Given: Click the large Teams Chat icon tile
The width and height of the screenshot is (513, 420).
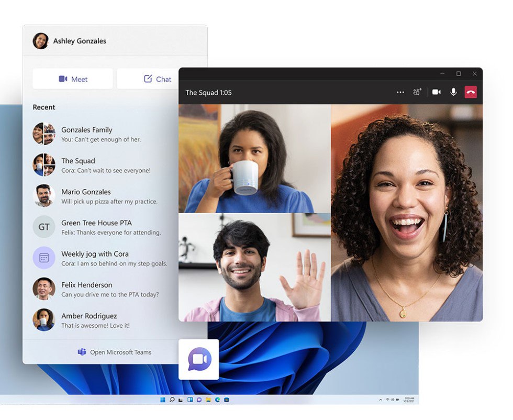Looking at the screenshot, I should pyautogui.click(x=199, y=359).
